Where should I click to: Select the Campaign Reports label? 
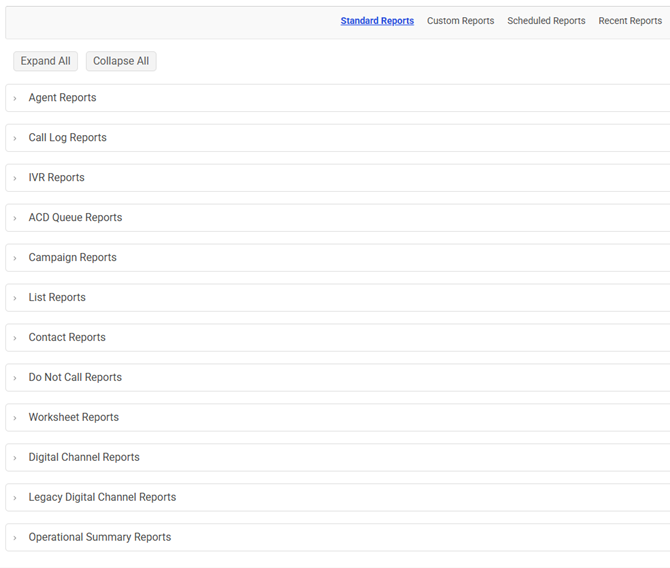click(x=73, y=257)
